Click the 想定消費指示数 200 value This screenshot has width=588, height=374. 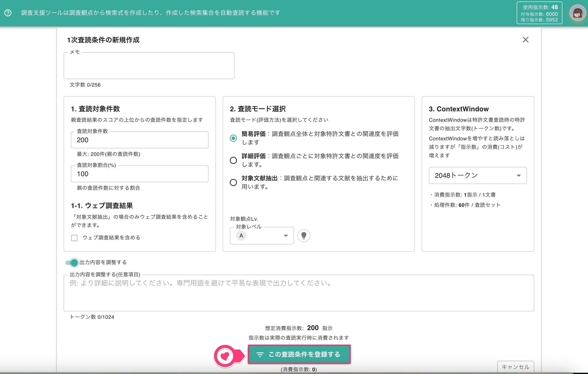tap(313, 328)
